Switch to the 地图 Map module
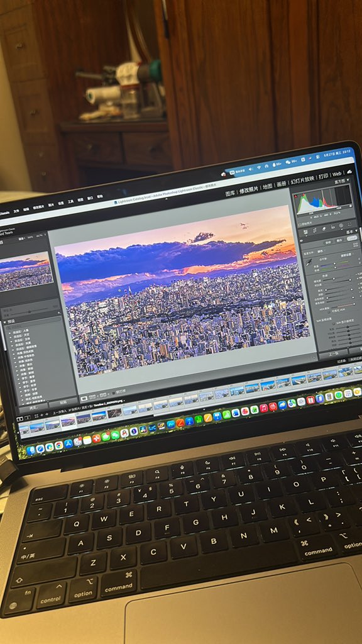362x644 pixels. pos(268,187)
